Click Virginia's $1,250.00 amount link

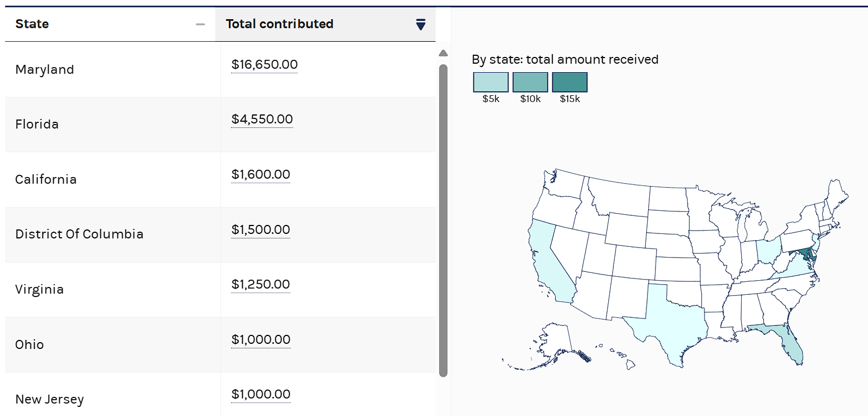coord(260,285)
